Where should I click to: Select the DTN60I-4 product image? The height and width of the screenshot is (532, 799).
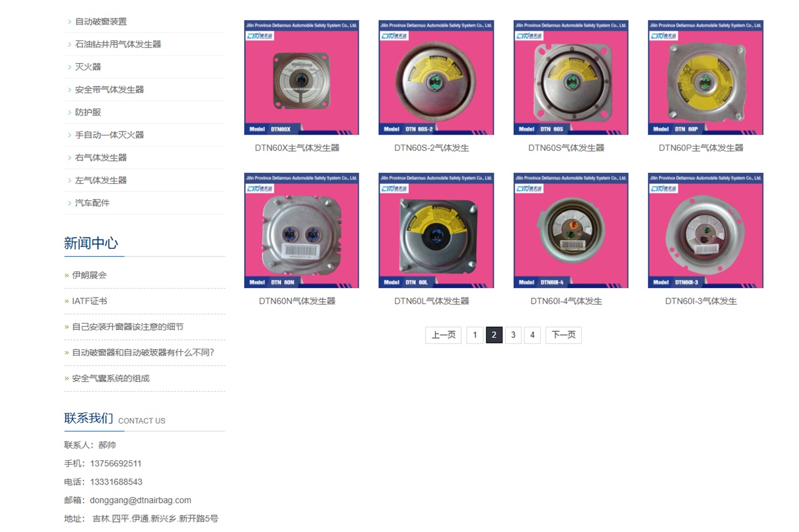coord(571,231)
